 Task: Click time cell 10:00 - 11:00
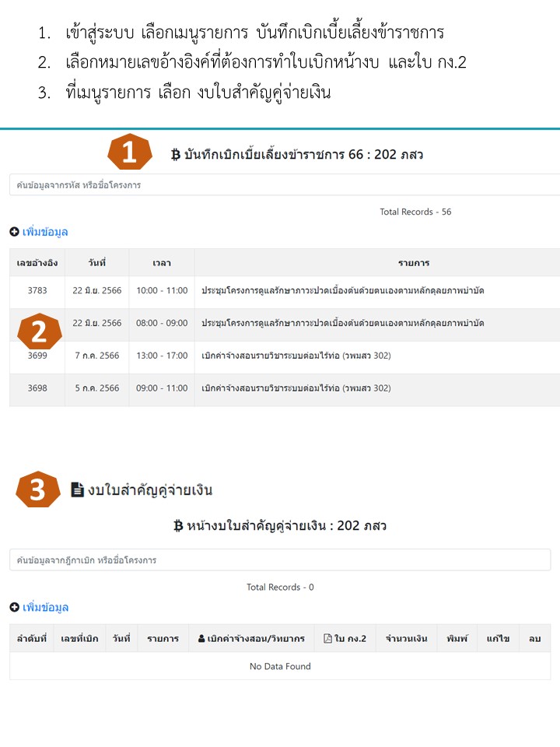click(x=162, y=290)
